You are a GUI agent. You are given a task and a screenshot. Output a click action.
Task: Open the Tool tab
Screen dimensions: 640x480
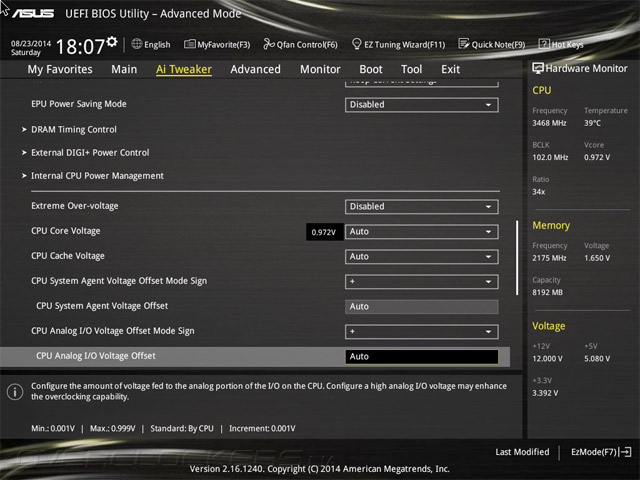(411, 69)
